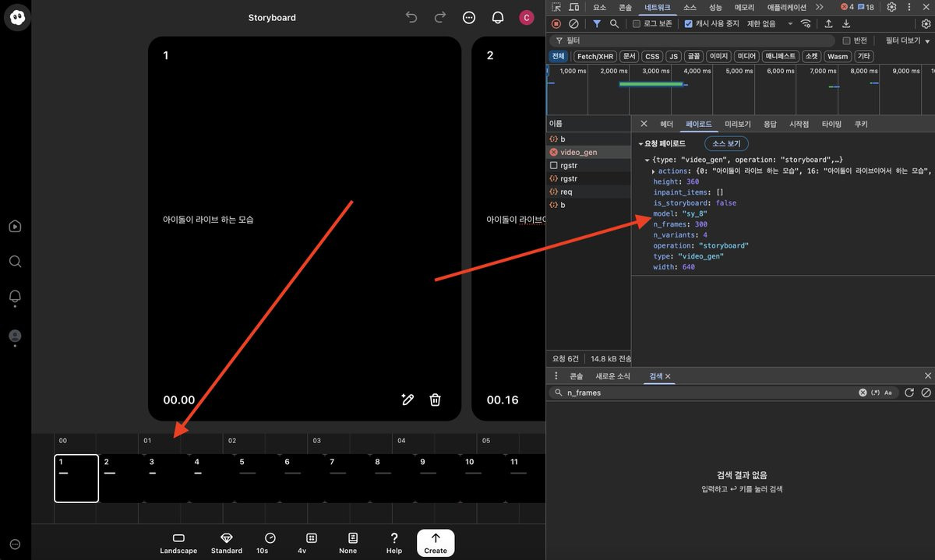This screenshot has height=560, width=935.
Task: Switch to the Headers tab (헤더)
Action: pyautogui.click(x=666, y=124)
